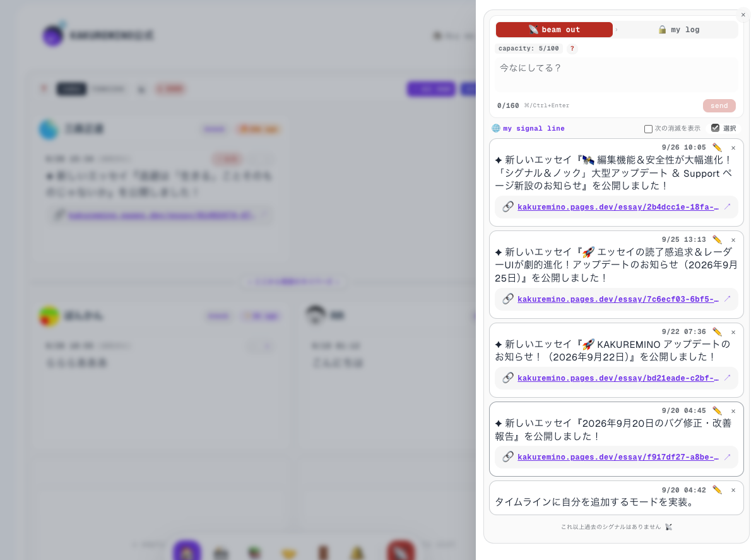Click the send button

[719, 105]
